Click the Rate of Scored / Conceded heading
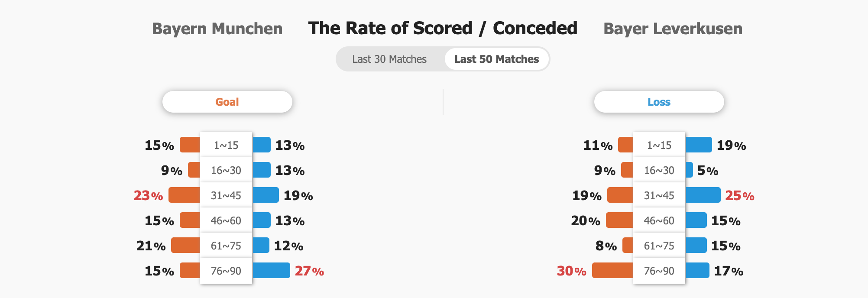The image size is (868, 298). point(443,29)
